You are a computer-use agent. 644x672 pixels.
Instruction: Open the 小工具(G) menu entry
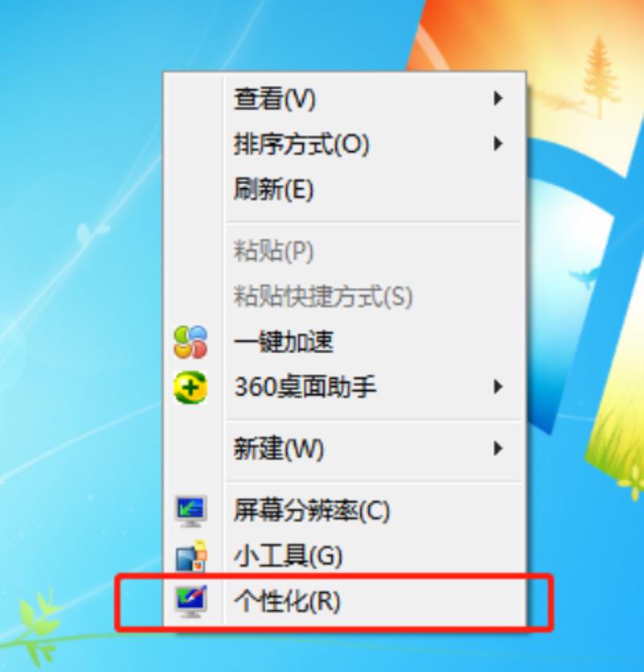(345, 556)
